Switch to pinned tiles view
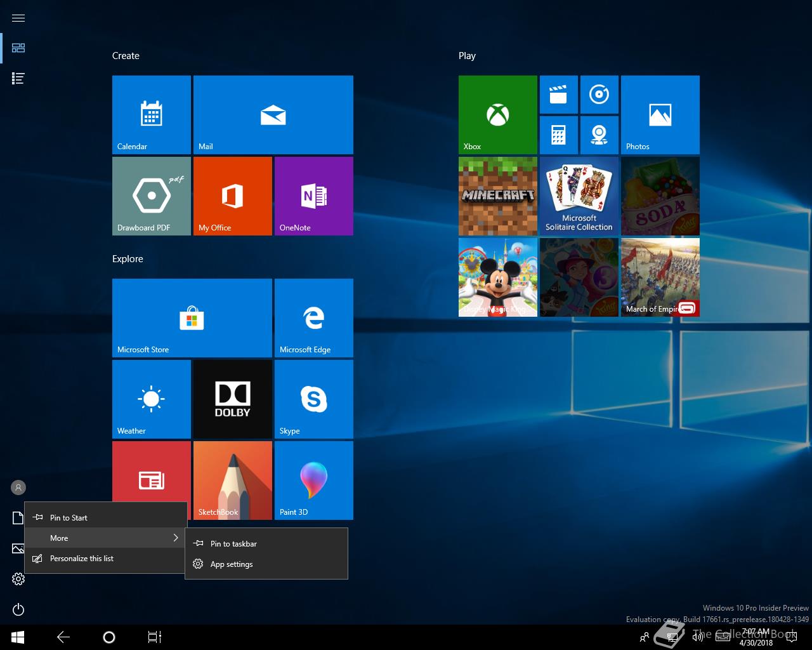Image resolution: width=812 pixels, height=650 pixels. [18, 48]
